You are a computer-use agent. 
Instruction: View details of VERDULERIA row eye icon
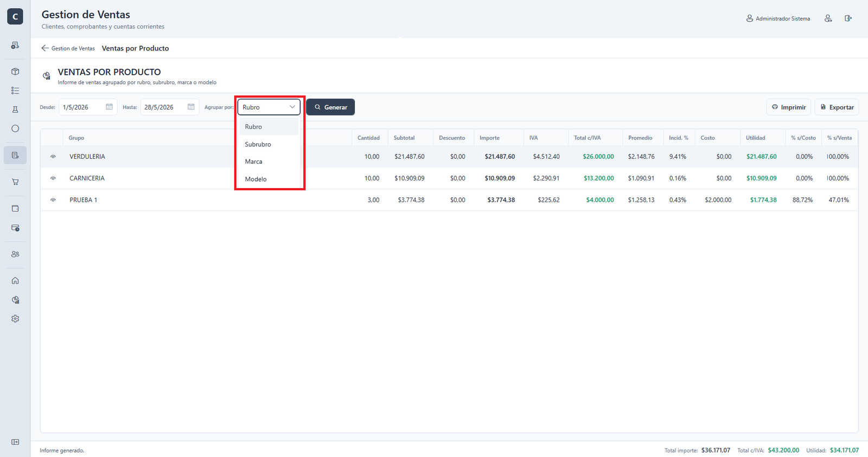point(53,157)
